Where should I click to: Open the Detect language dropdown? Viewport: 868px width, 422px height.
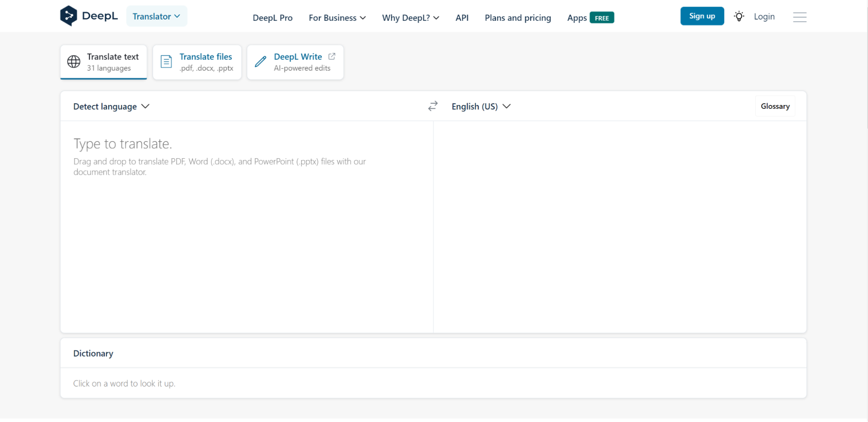point(111,106)
